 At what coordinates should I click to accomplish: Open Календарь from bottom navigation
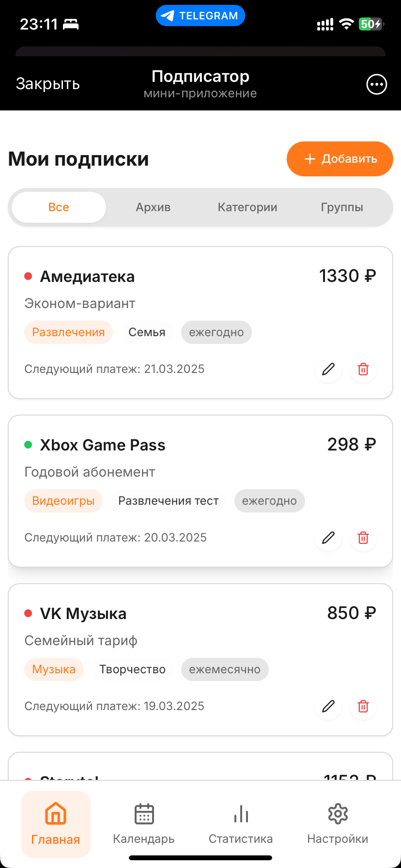143,823
